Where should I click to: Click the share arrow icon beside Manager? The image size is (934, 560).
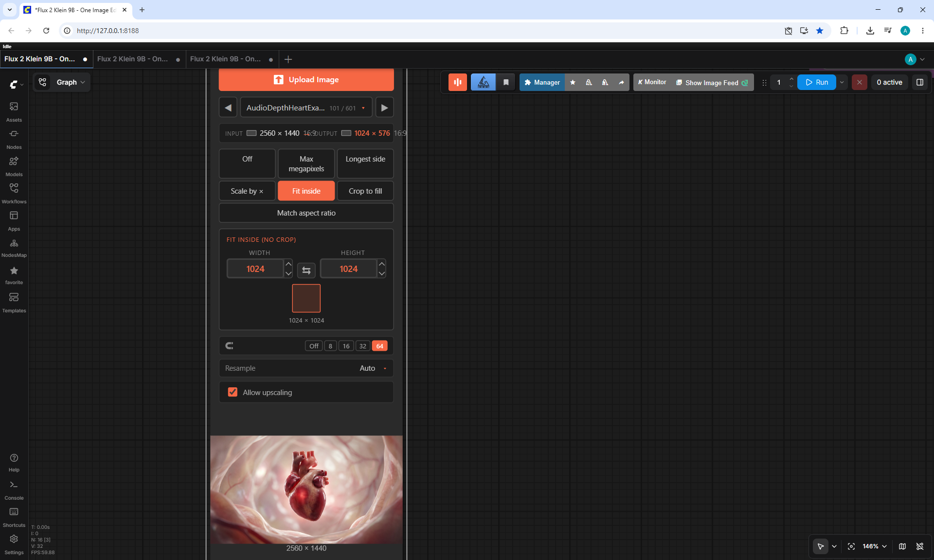coord(621,82)
